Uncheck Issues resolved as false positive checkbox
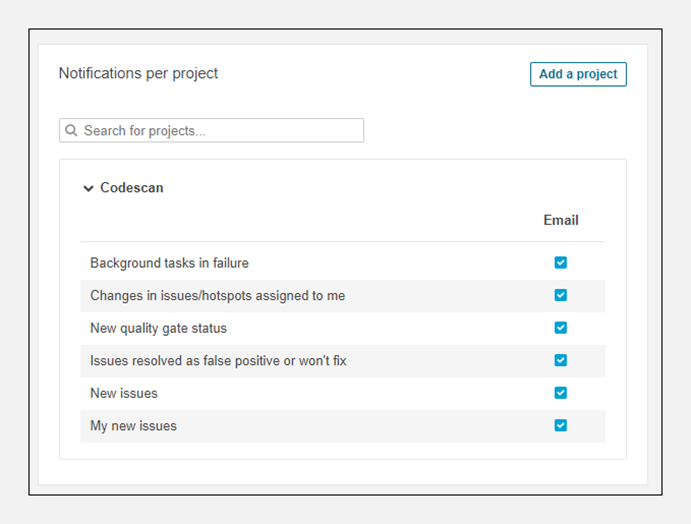The width and height of the screenshot is (691, 524). click(x=560, y=360)
